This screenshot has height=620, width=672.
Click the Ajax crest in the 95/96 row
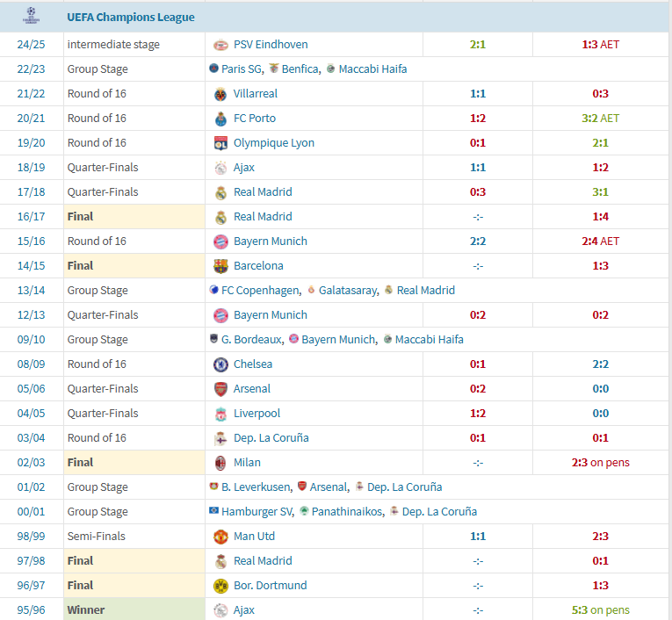[x=220, y=610]
